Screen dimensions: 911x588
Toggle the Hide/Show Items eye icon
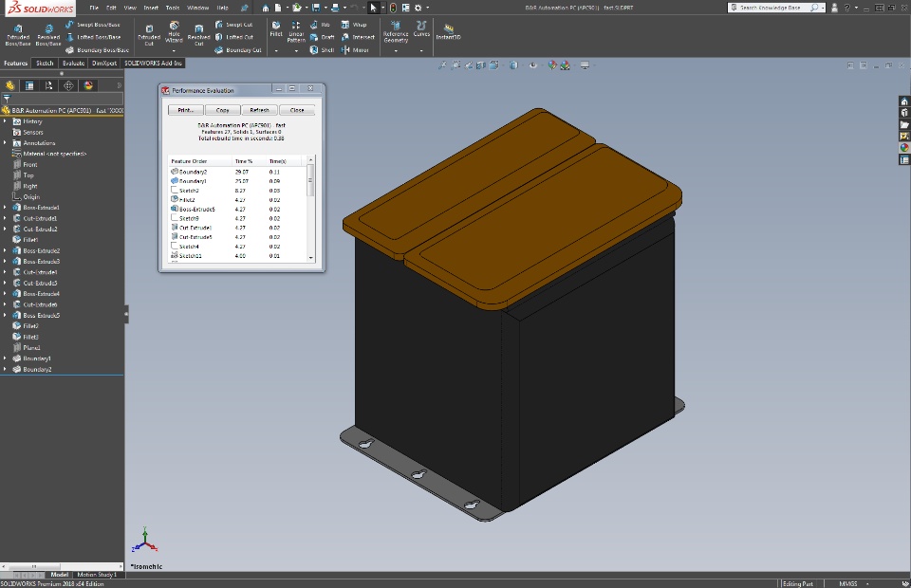click(x=533, y=65)
